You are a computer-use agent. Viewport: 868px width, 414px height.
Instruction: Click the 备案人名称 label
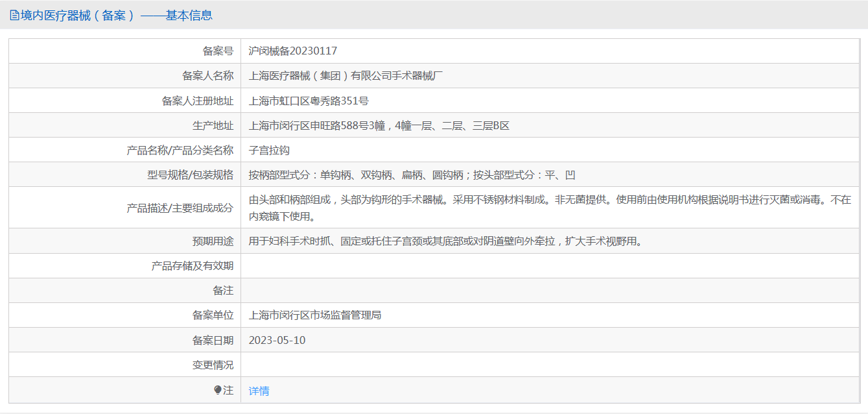pyautogui.click(x=208, y=76)
